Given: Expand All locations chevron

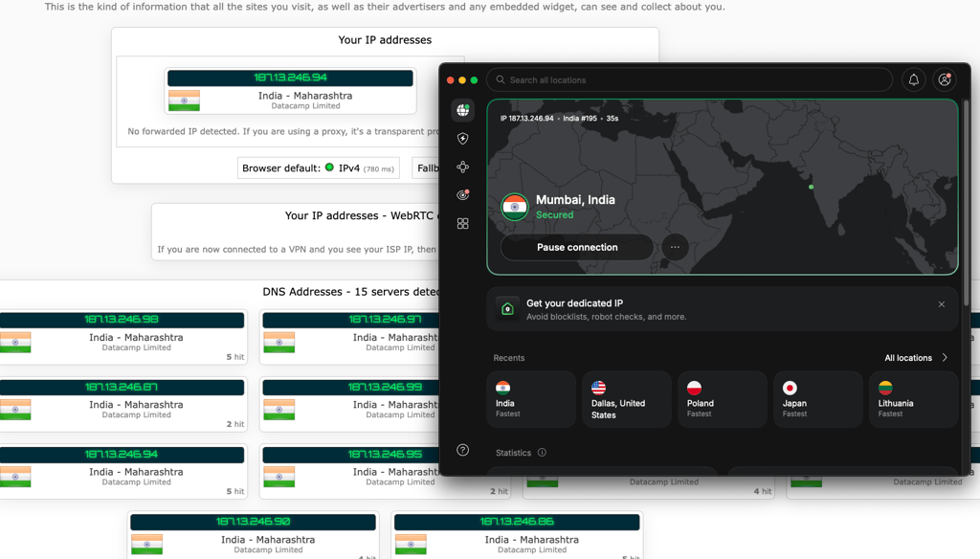Looking at the screenshot, I should 945,358.
